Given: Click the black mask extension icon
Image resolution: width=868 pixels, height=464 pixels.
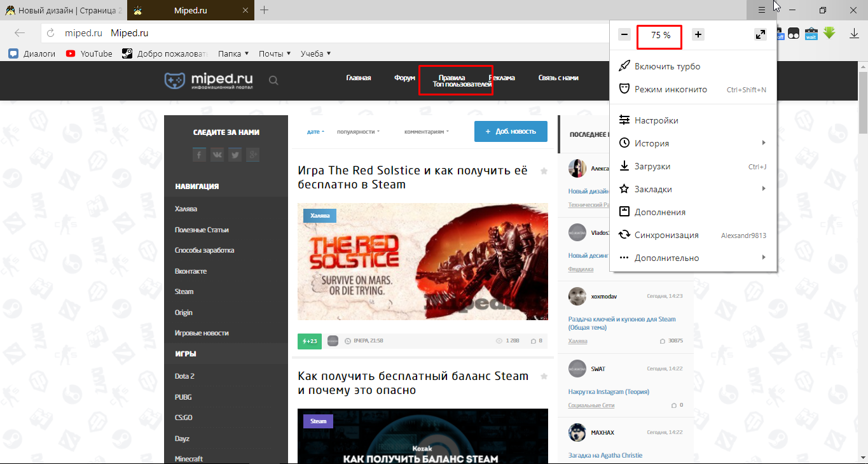Looking at the screenshot, I should 794,33.
